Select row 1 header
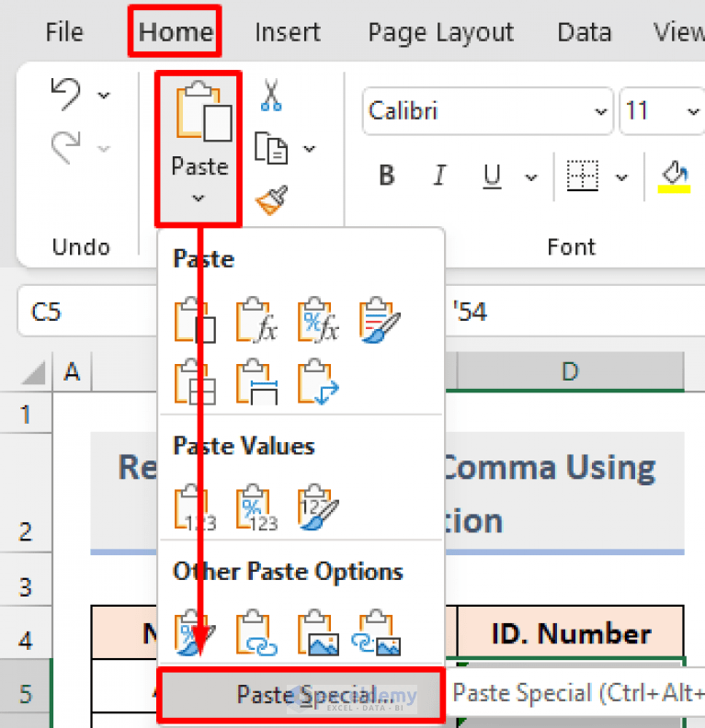This screenshot has width=705, height=728. [26, 414]
